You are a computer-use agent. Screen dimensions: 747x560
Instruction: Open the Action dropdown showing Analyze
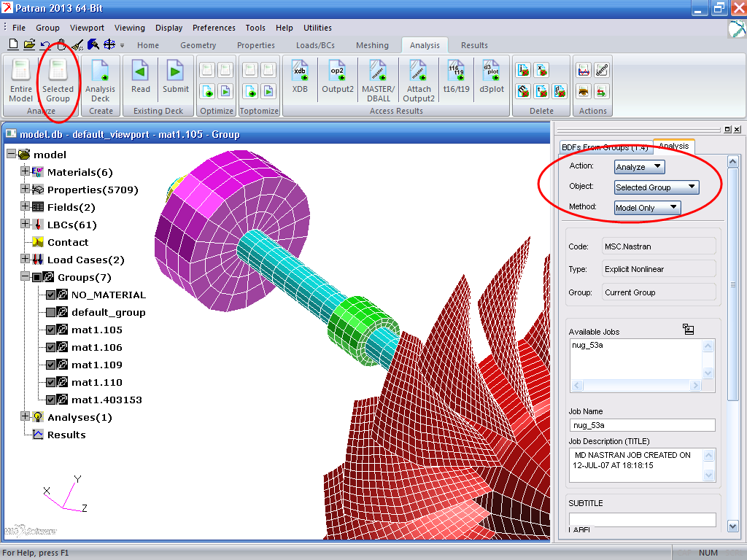click(639, 167)
